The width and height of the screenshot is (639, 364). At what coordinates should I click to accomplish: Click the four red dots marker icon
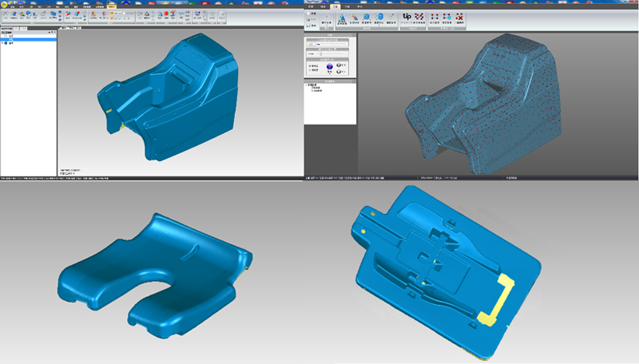(434, 16)
